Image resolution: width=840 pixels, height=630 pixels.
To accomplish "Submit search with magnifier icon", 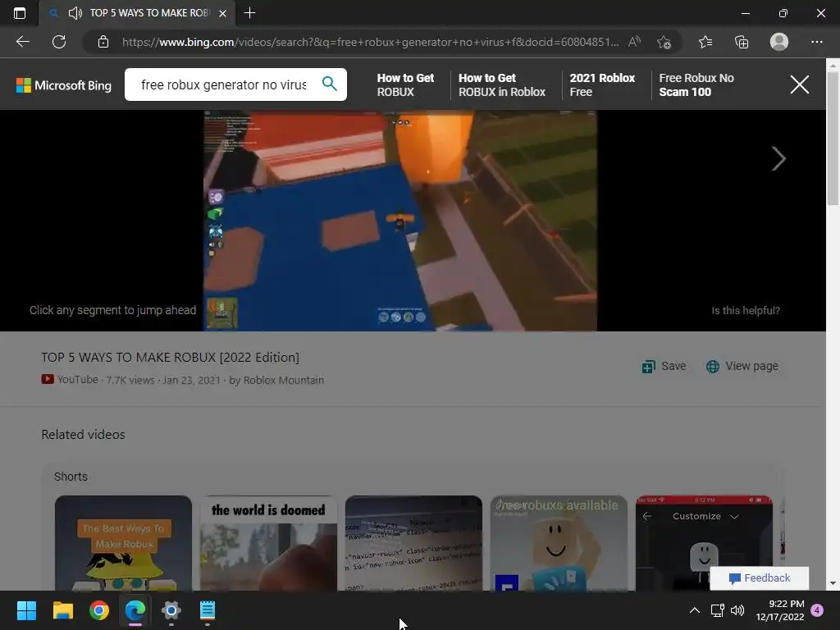I will tap(330, 84).
